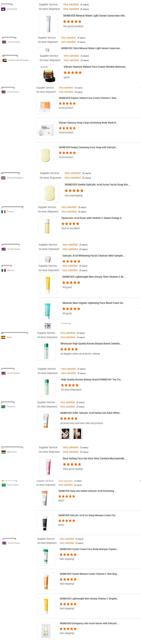Open second review photo in Tanzania review
Screen dimensions: 141x644
click(77, 434)
